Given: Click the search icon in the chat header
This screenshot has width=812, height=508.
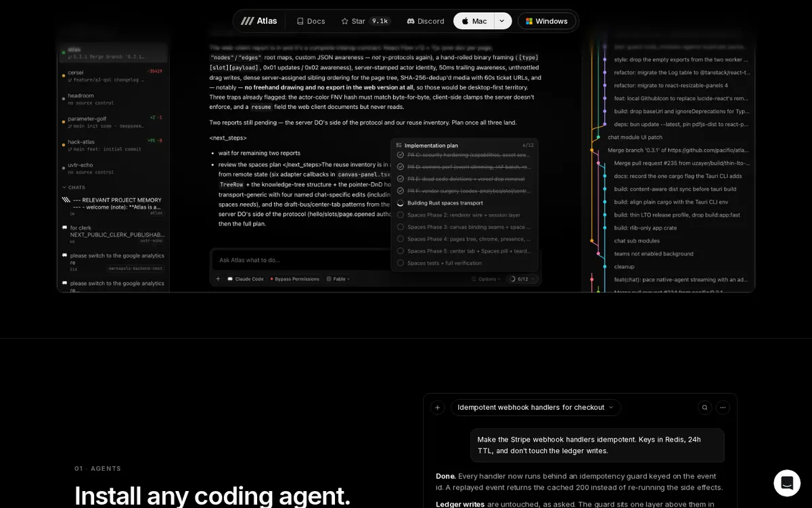Looking at the screenshot, I should coord(704,407).
